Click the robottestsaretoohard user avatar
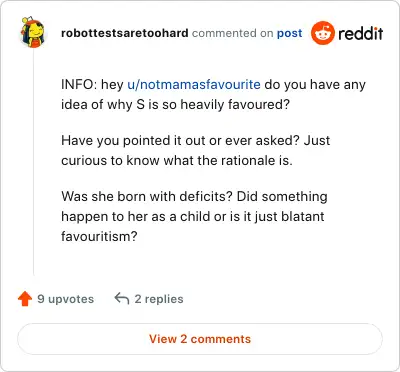The height and width of the screenshot is (372, 400). click(33, 32)
